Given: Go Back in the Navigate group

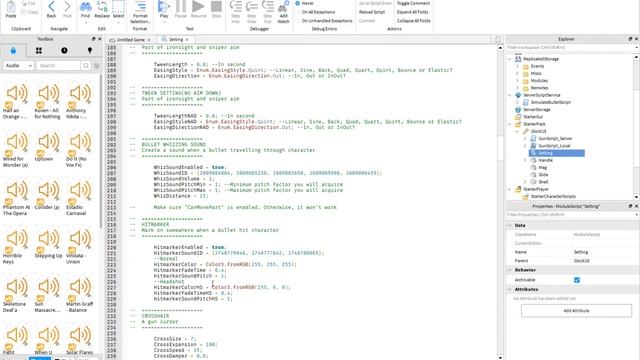Looking at the screenshot, I should (x=51, y=9).
